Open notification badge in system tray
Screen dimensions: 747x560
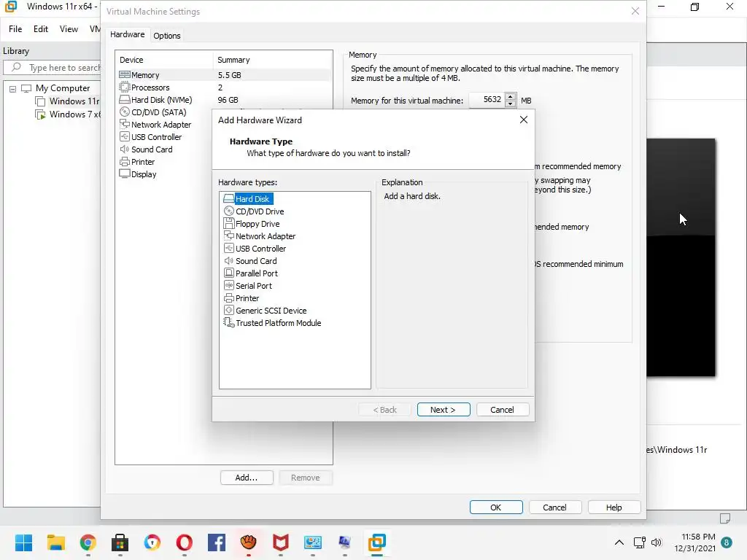tap(727, 542)
